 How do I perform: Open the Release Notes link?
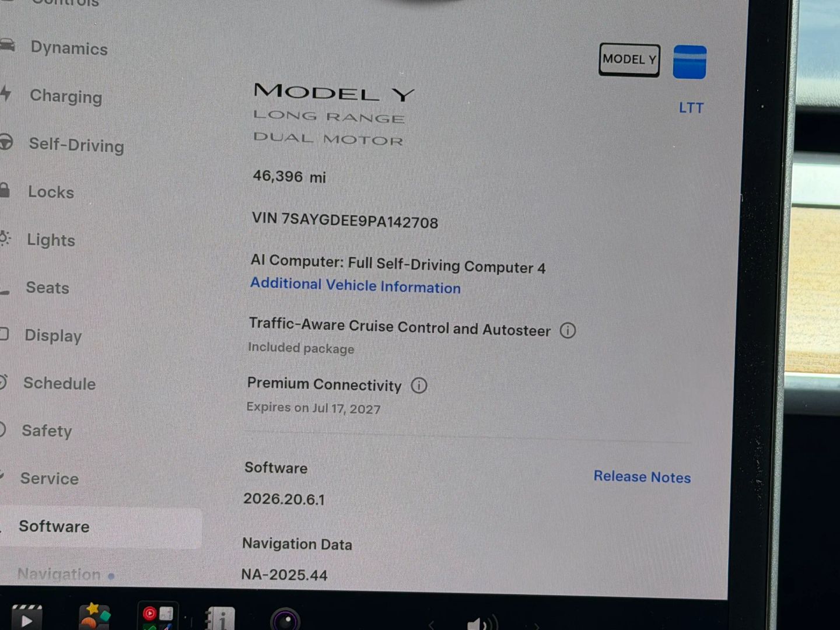pos(642,477)
